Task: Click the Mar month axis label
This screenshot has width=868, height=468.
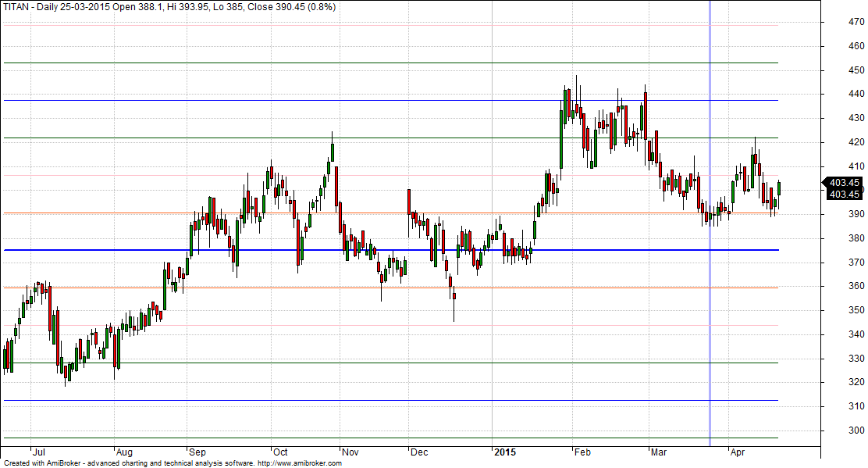Action: point(660,452)
